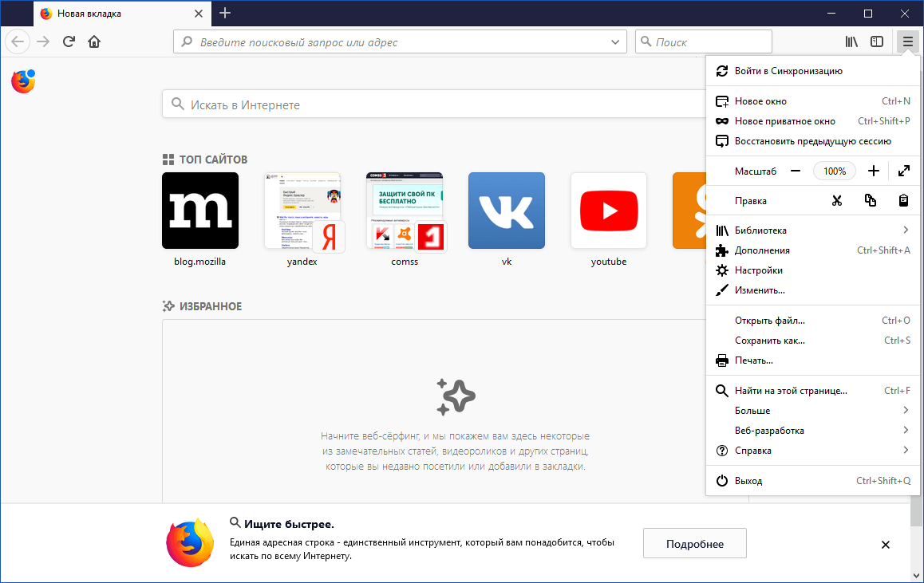Enter fullscreen via the expand icon beside Масштаб
Viewport: 924px width, 583px height.
point(903,170)
